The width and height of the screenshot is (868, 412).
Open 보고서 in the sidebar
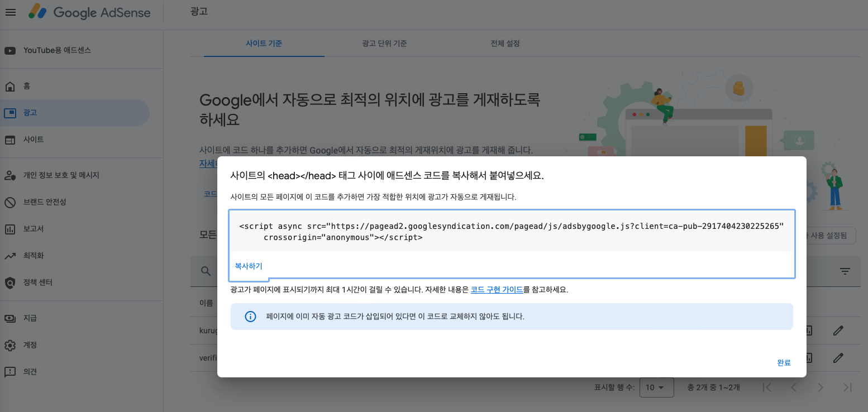(34, 229)
